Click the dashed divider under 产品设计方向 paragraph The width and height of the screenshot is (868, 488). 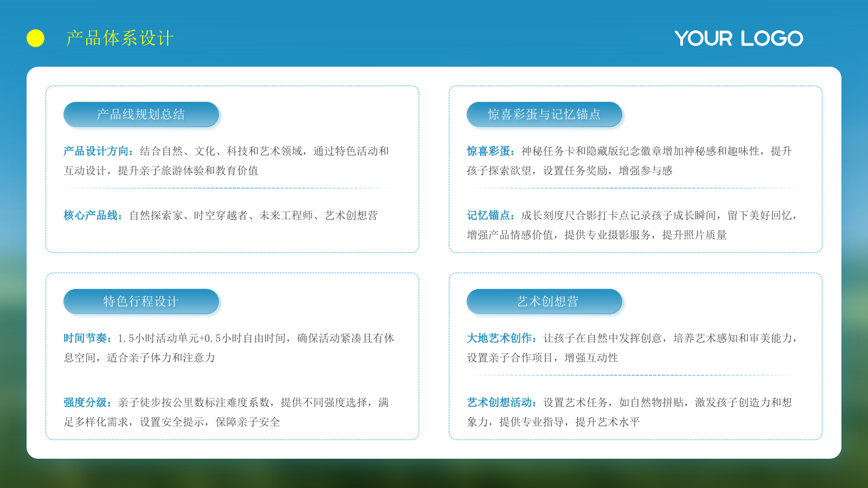click(232, 188)
